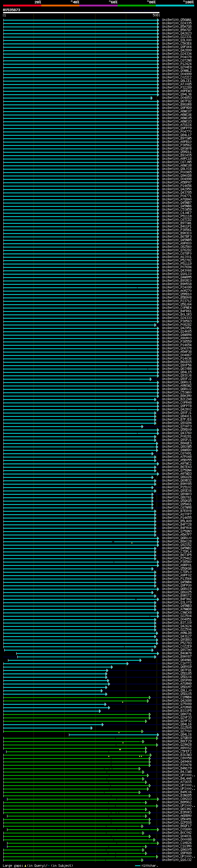Image resolution: width=197 pixels, height=868 pixels.
Task: Click the cyan ~100% identity scale segment
Action: pos(175,6)
